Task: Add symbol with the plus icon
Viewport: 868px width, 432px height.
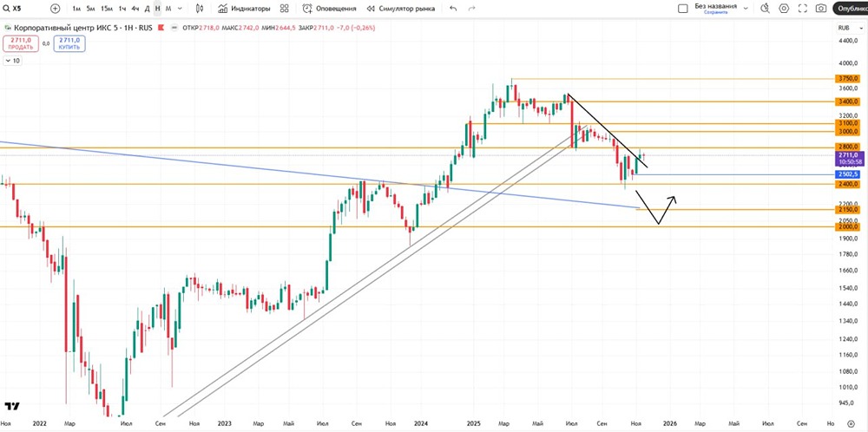Action: pyautogui.click(x=56, y=9)
